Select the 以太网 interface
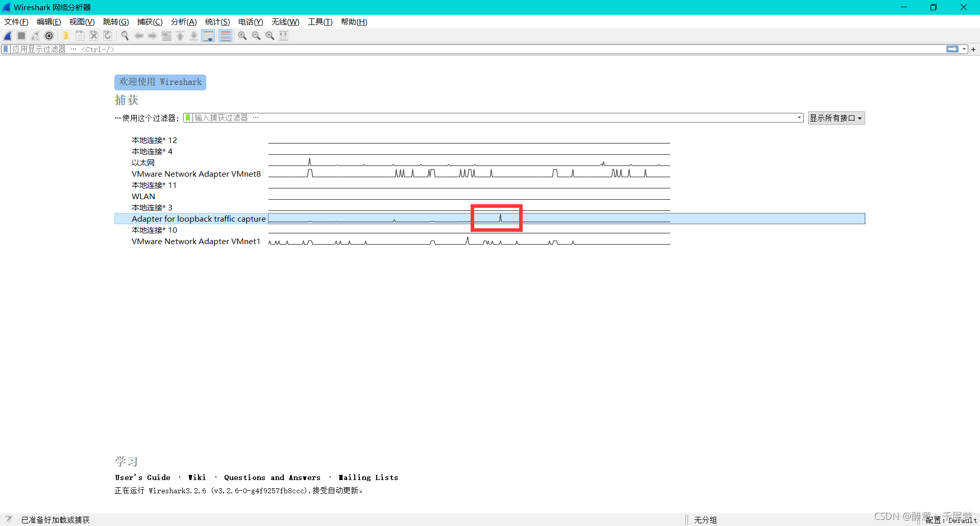This screenshot has height=526, width=980. point(143,162)
